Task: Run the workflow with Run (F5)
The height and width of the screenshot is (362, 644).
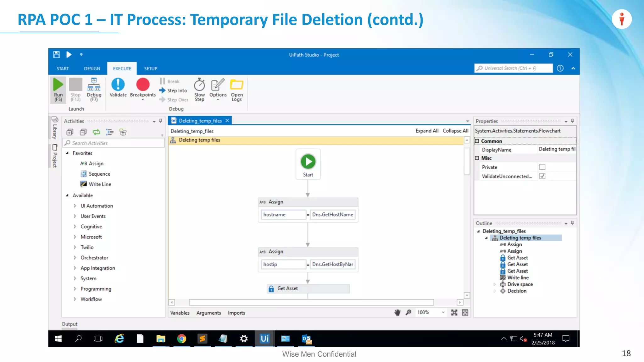Action: 58,90
